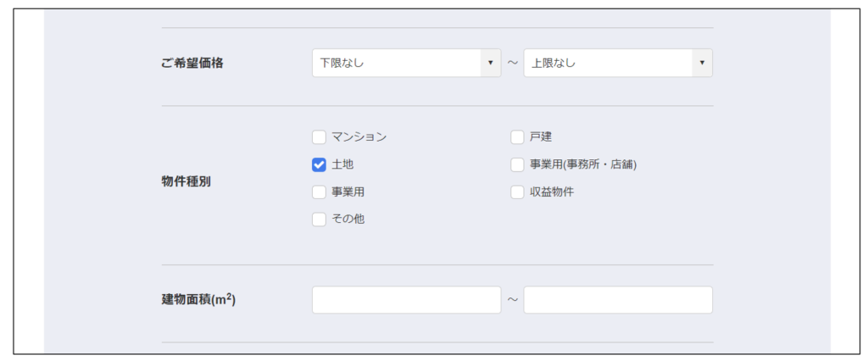Uncheck the 土地 checkbox
Image resolution: width=868 pixels, height=361 pixels.
[x=319, y=164]
